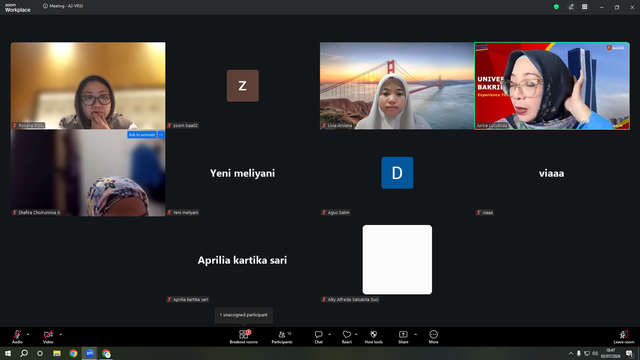Click the Z avatar of zoom baa02
Screen dimensions: 640x360
point(242,86)
